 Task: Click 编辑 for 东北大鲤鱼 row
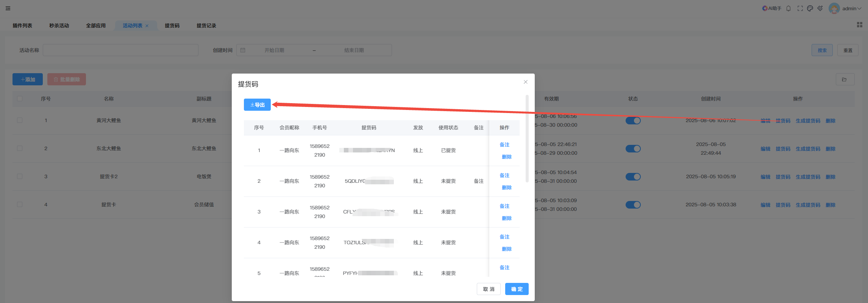pyautogui.click(x=765, y=149)
